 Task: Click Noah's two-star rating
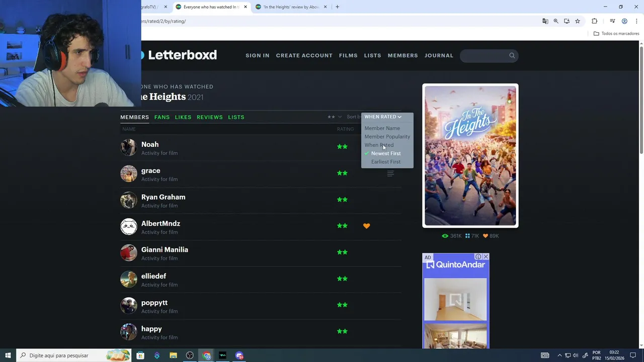tap(342, 147)
